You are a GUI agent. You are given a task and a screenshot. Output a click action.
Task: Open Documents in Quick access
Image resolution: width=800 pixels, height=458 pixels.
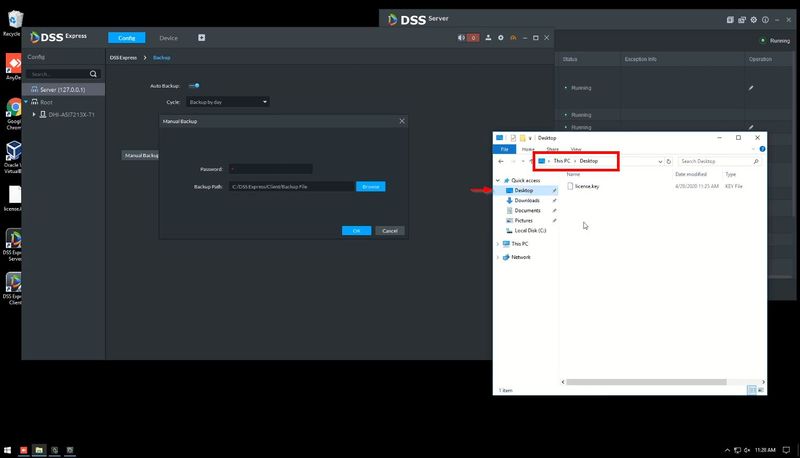527,210
